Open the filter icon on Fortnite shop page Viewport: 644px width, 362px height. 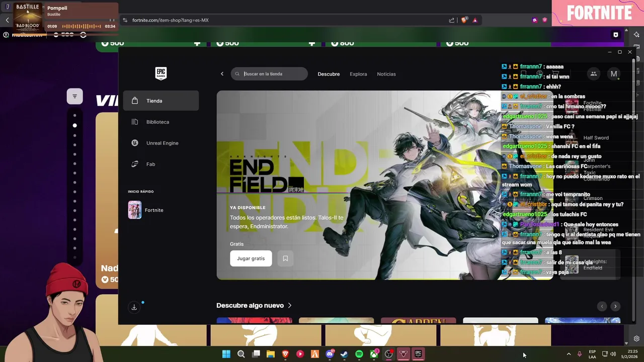tap(75, 96)
